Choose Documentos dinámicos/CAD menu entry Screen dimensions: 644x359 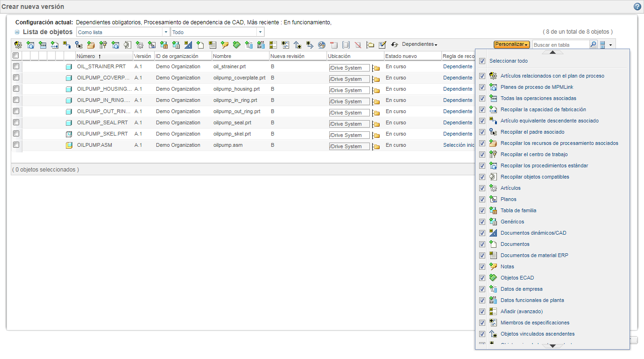tap(533, 233)
